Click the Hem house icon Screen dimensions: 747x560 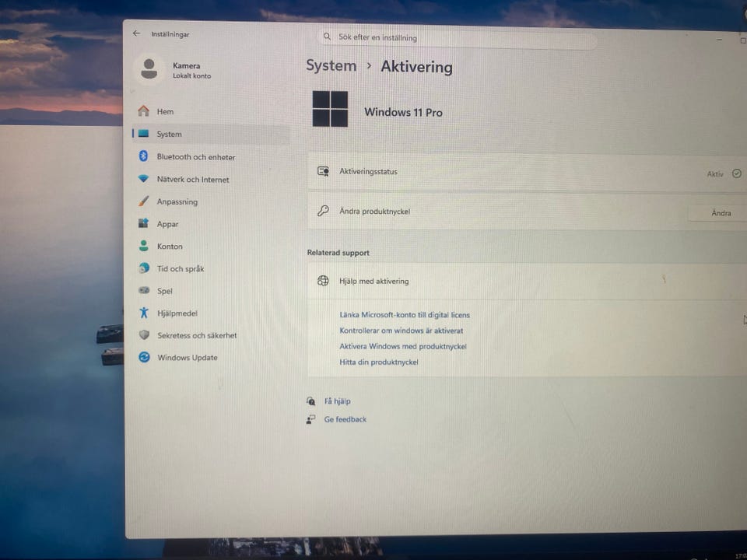coord(143,111)
